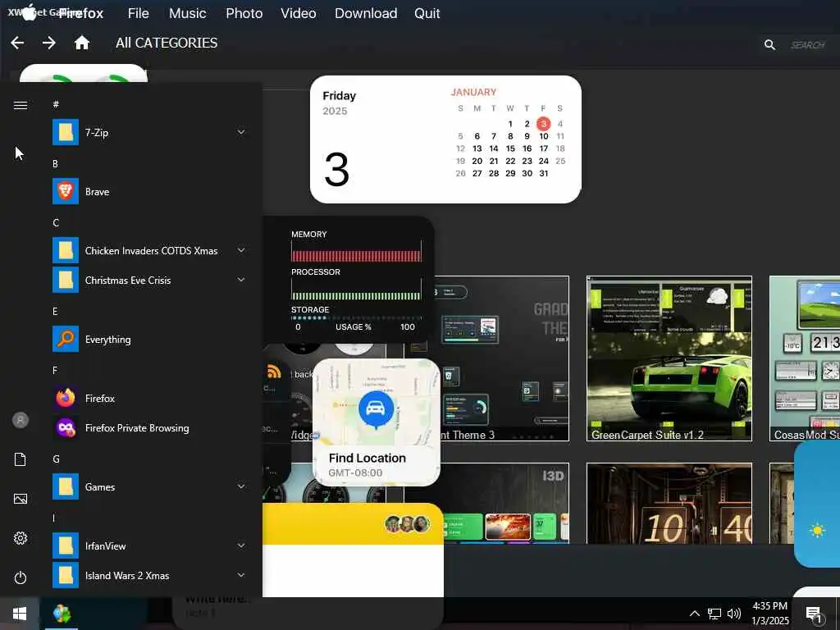Click the G section letter header
The image size is (840, 630).
tap(56, 459)
